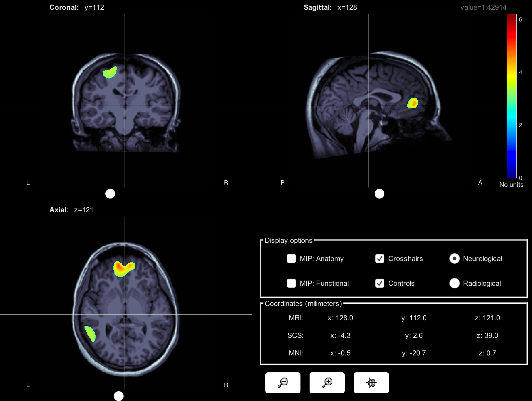
Task: Click the zoom out magnifier button
Action: click(x=283, y=383)
